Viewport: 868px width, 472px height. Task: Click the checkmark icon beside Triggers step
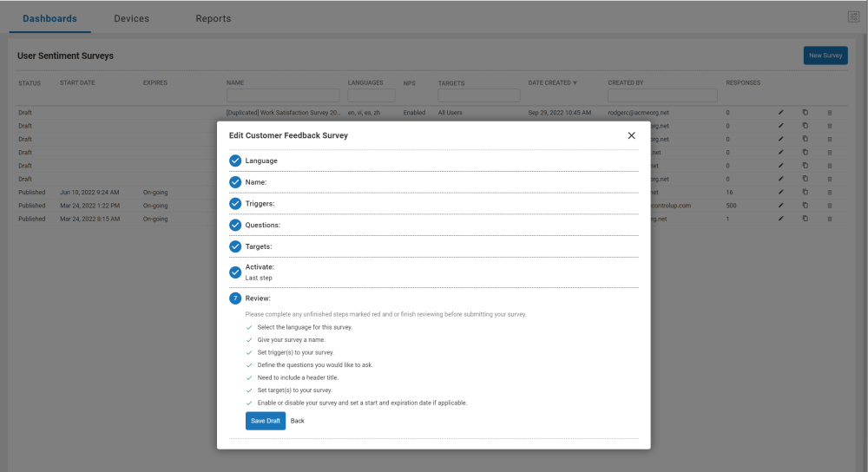[x=235, y=204]
